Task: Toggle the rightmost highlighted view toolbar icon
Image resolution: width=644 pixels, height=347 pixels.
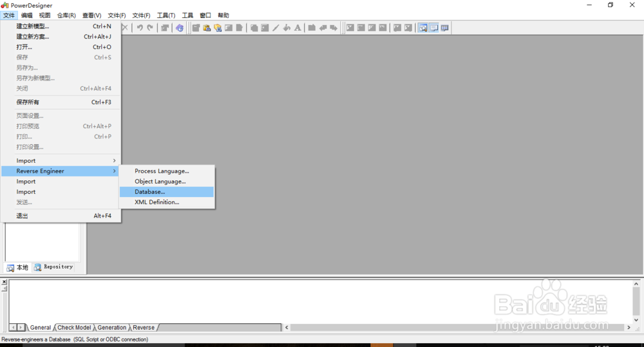Action: [444, 28]
